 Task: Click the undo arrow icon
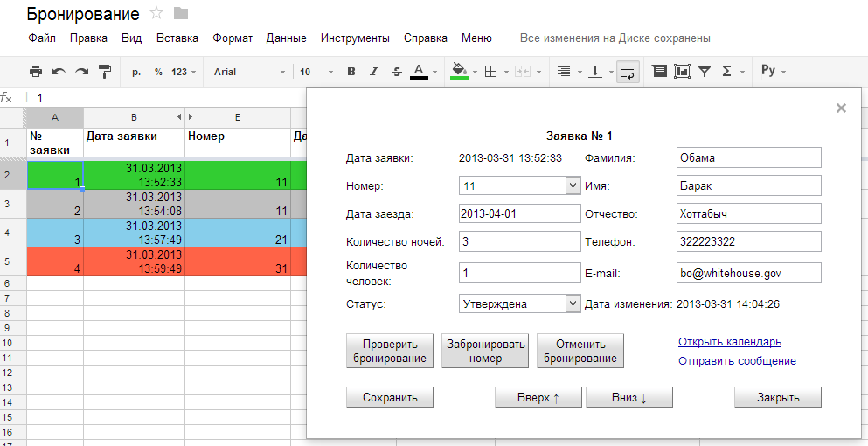pos(59,72)
